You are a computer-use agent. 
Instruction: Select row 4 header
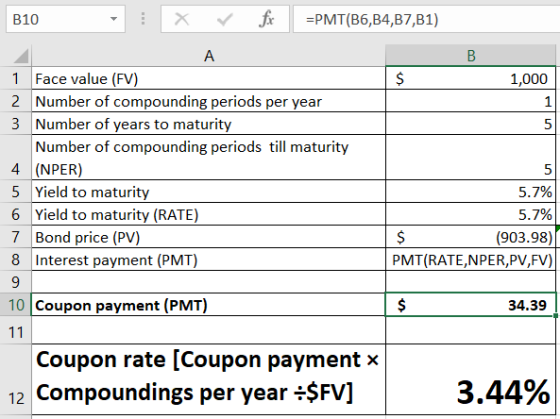tap(15, 158)
